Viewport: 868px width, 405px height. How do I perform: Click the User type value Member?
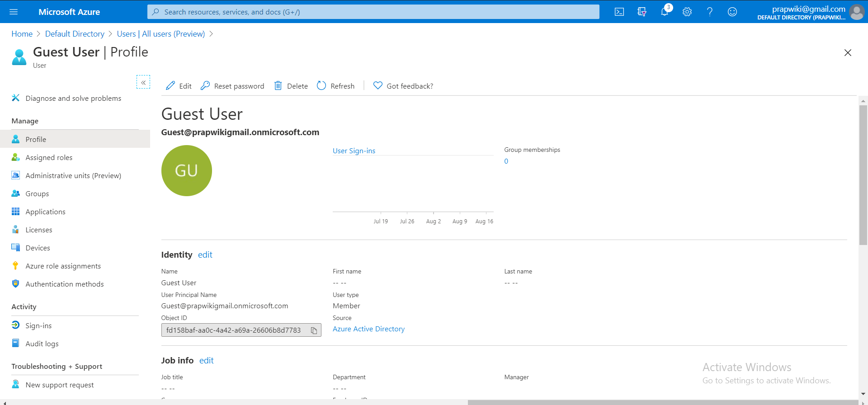point(346,306)
